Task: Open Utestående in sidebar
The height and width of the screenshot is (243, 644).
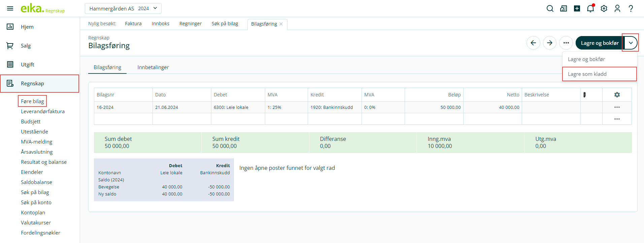Action: pyautogui.click(x=34, y=131)
